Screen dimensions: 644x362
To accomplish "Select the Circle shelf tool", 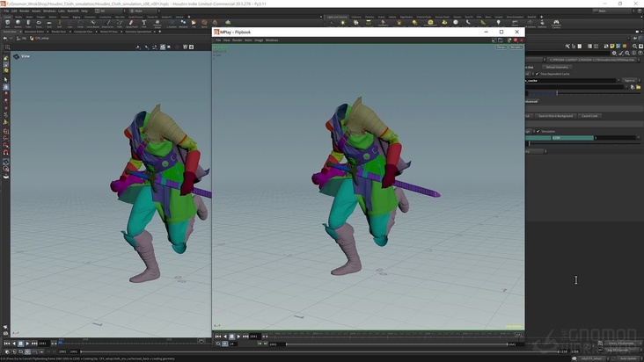I will [x=80, y=24].
